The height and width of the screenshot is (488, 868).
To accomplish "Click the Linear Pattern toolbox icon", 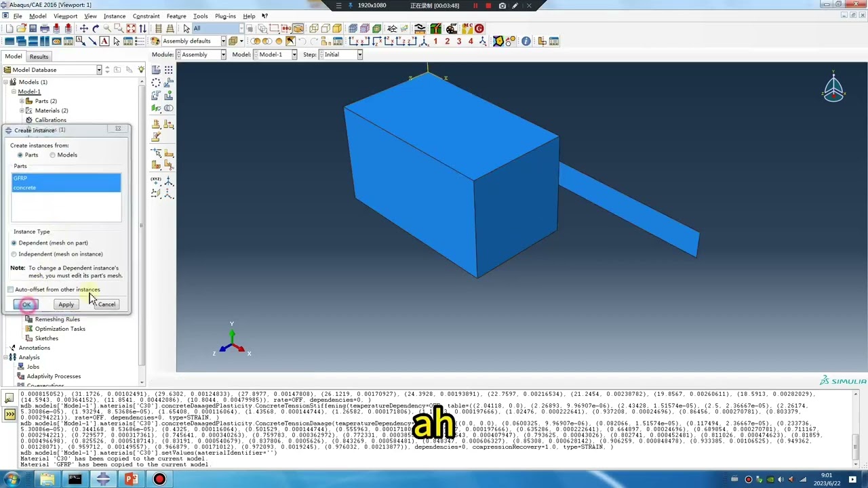I will tap(169, 70).
